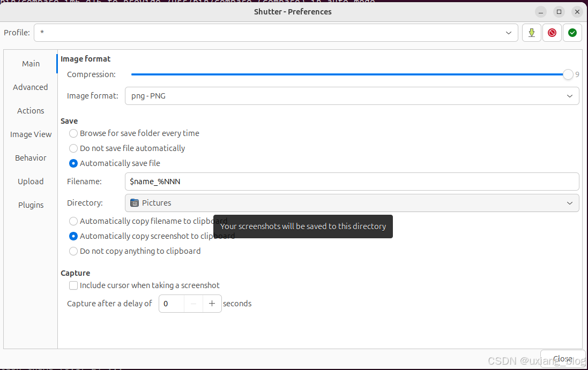The width and height of the screenshot is (588, 370).
Task: Open the Directory Pictures dropdown
Action: tap(352, 202)
